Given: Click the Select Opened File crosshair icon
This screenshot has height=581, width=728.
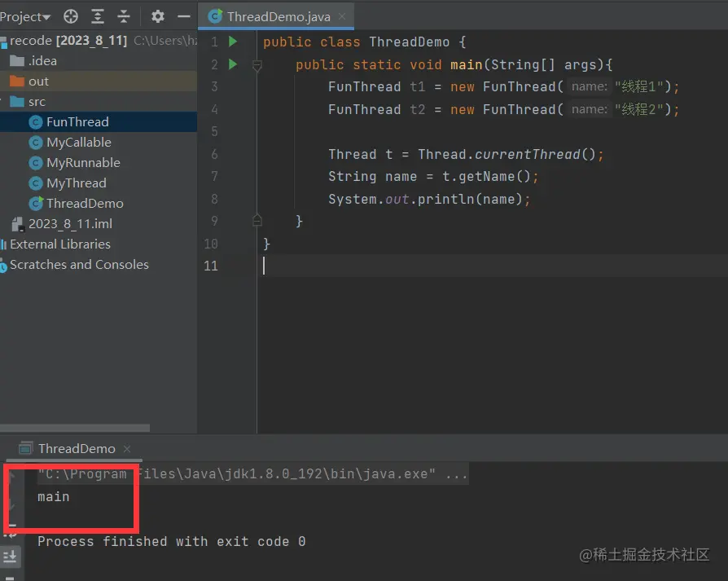Looking at the screenshot, I should [x=71, y=17].
